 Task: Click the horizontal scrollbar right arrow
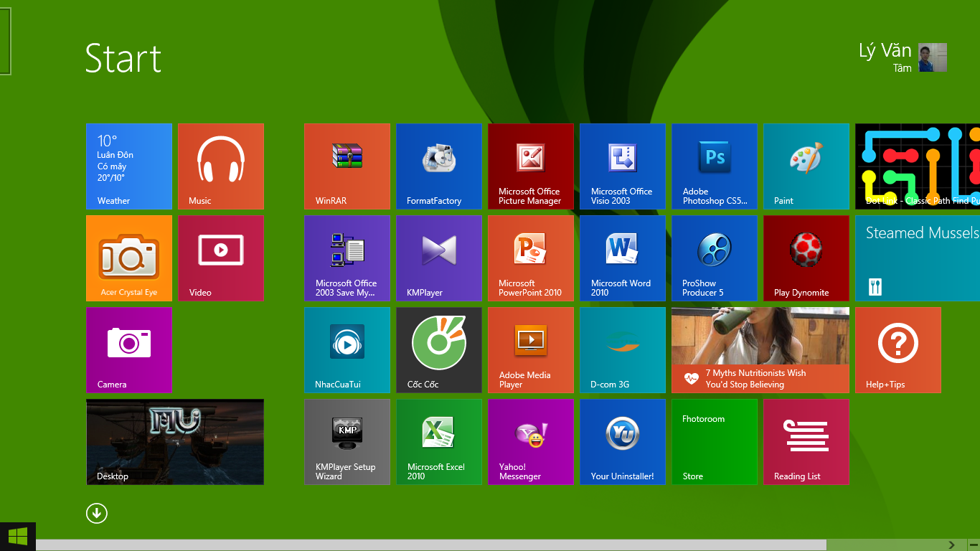(x=952, y=545)
